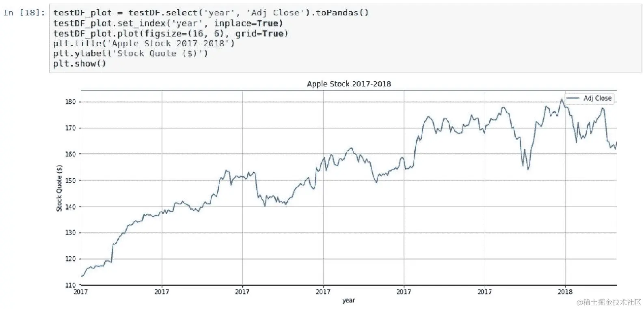Click the Stock Quote ($) axis label
The image size is (644, 309).
(59, 188)
